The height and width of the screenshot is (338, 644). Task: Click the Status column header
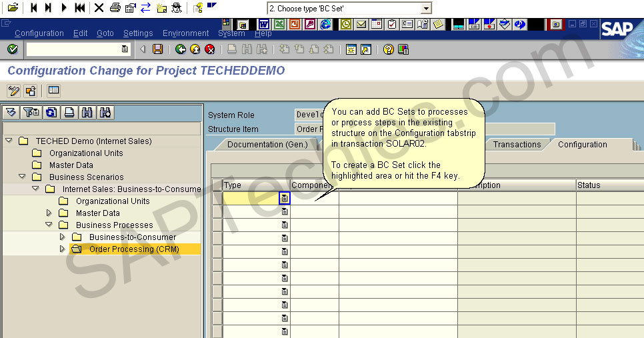point(610,185)
